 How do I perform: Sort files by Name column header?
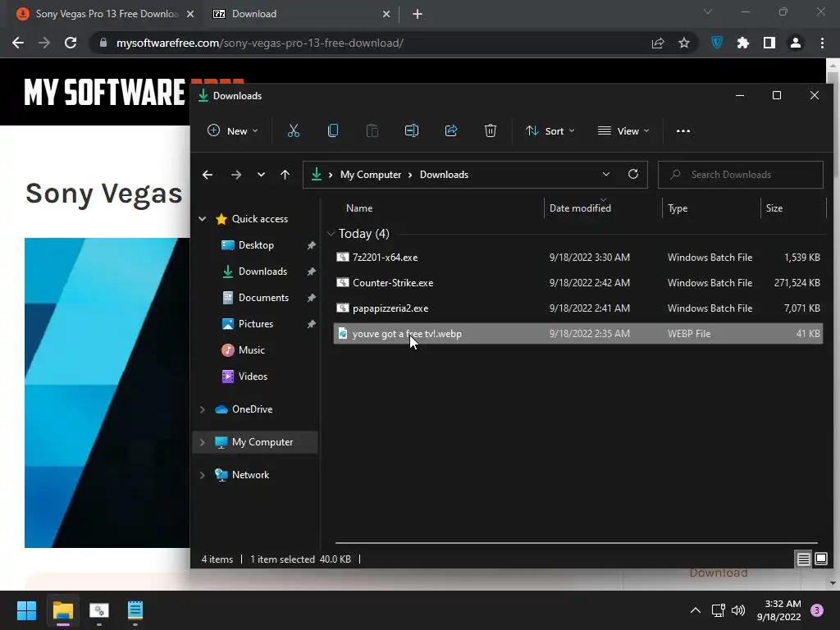pyautogui.click(x=359, y=208)
